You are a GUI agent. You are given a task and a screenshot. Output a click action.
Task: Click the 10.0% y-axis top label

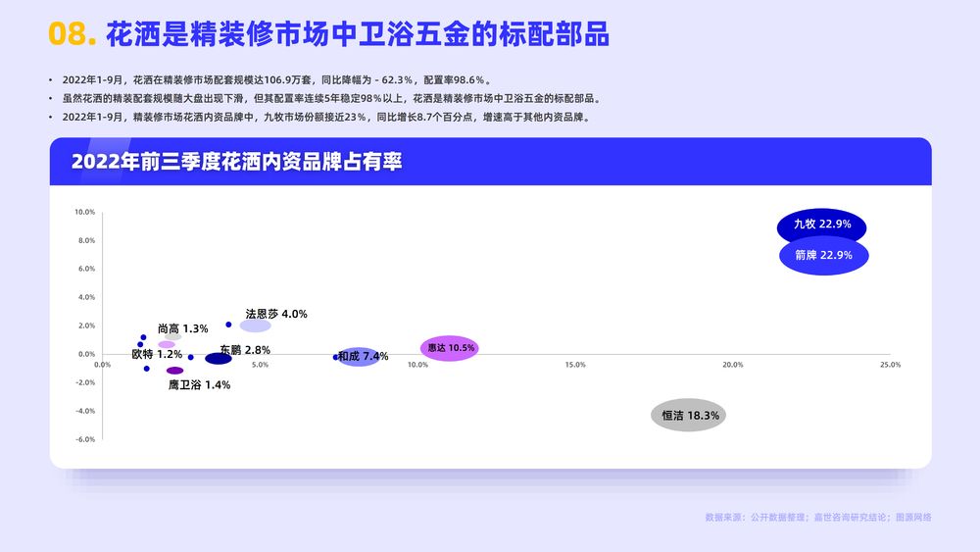pyautogui.click(x=85, y=212)
